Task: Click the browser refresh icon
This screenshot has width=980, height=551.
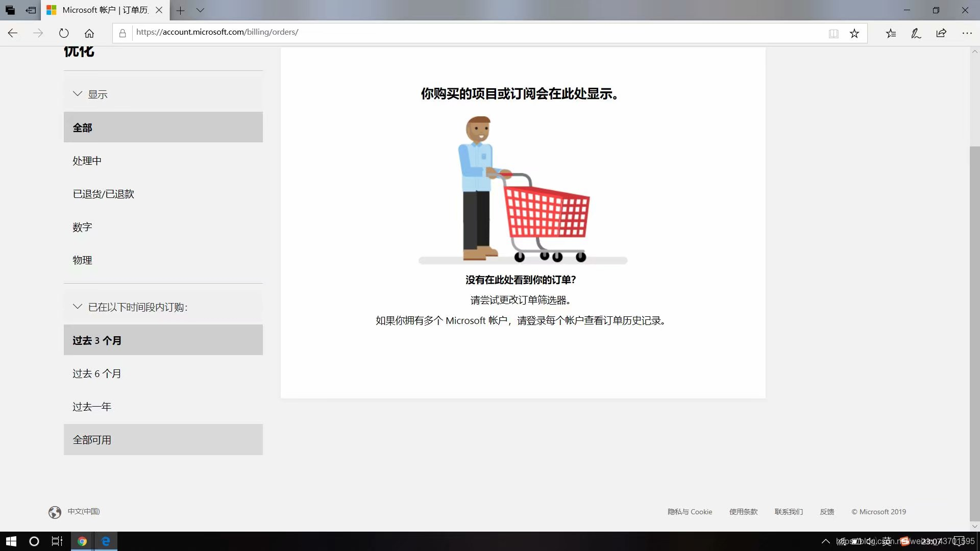Action: click(x=64, y=33)
